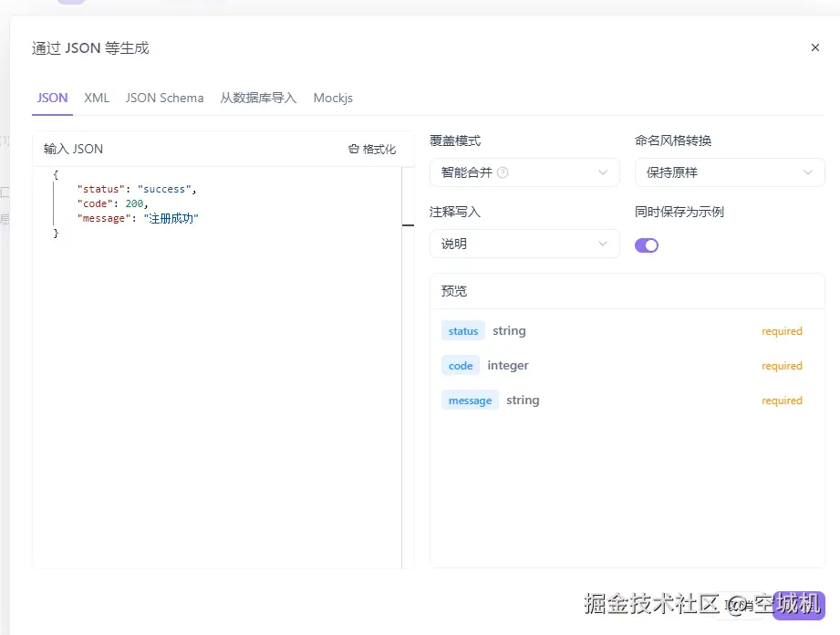
Task: Click the 格式化 format button
Action: [x=372, y=149]
